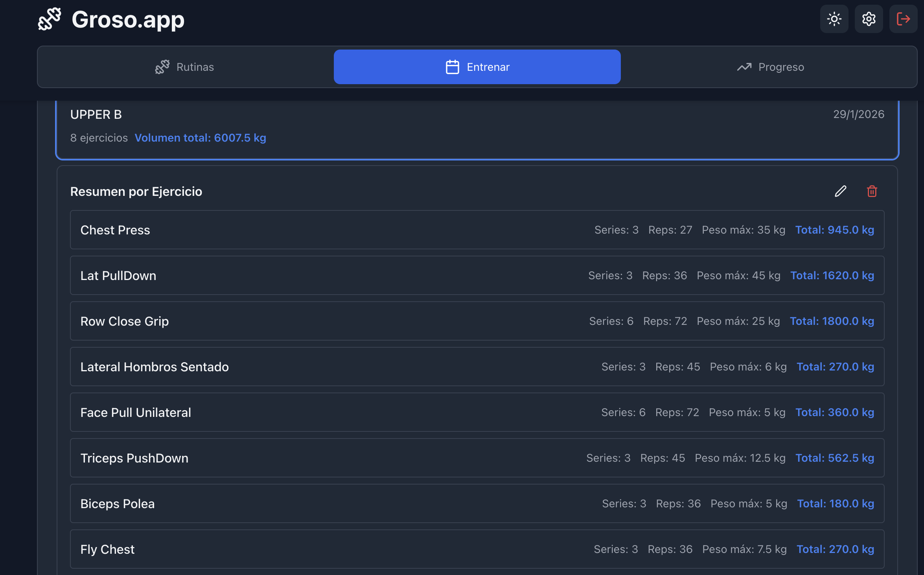Click the dumbbell icon in Rutinas tab
Screen dimensions: 924x575
(x=162, y=67)
